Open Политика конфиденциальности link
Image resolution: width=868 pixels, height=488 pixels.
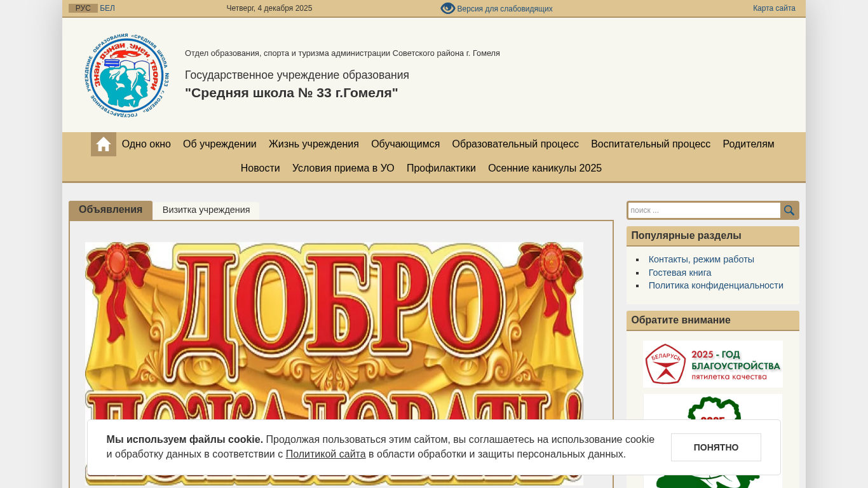[x=716, y=285]
